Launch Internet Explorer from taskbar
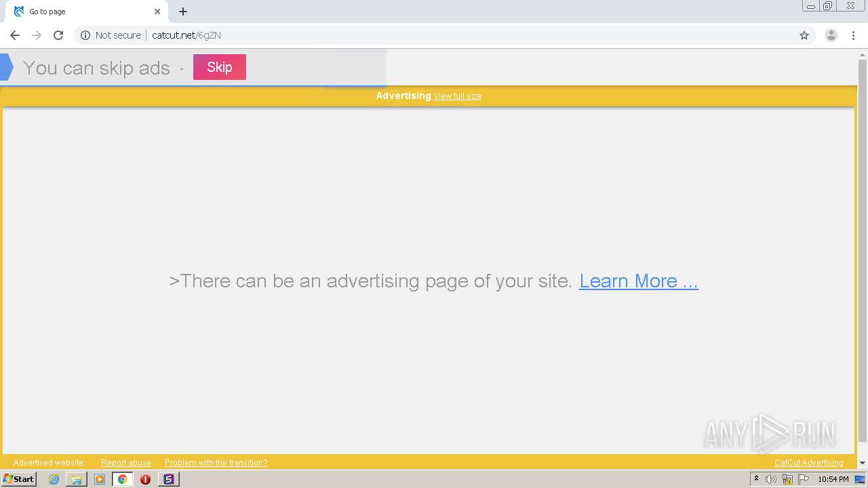This screenshot has width=868, height=488. click(54, 479)
